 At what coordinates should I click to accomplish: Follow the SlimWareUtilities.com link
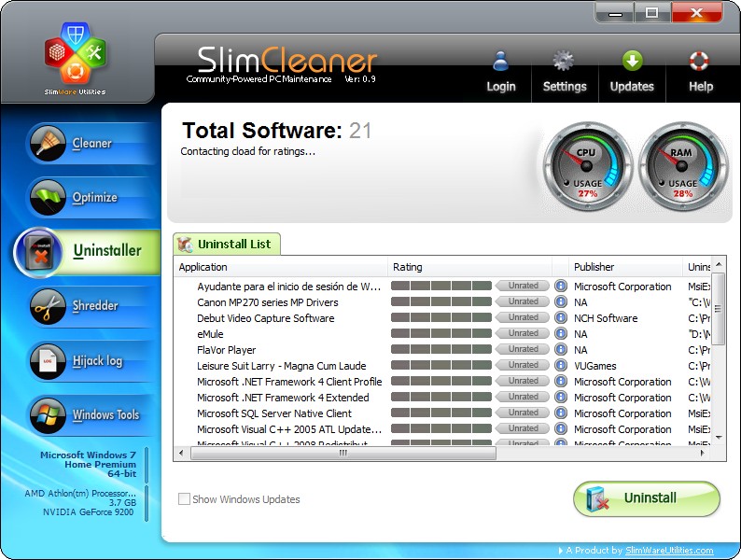669,551
